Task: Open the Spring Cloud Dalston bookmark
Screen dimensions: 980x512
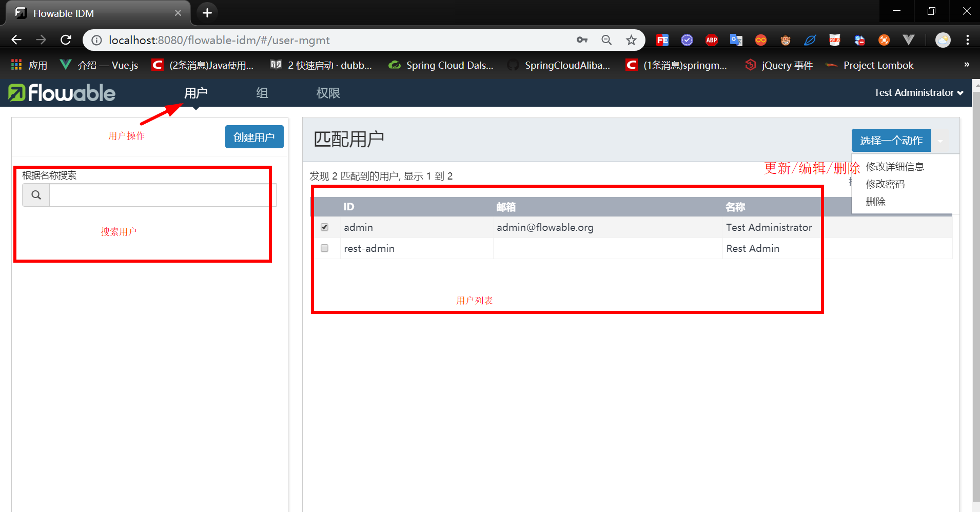Action: (441, 65)
